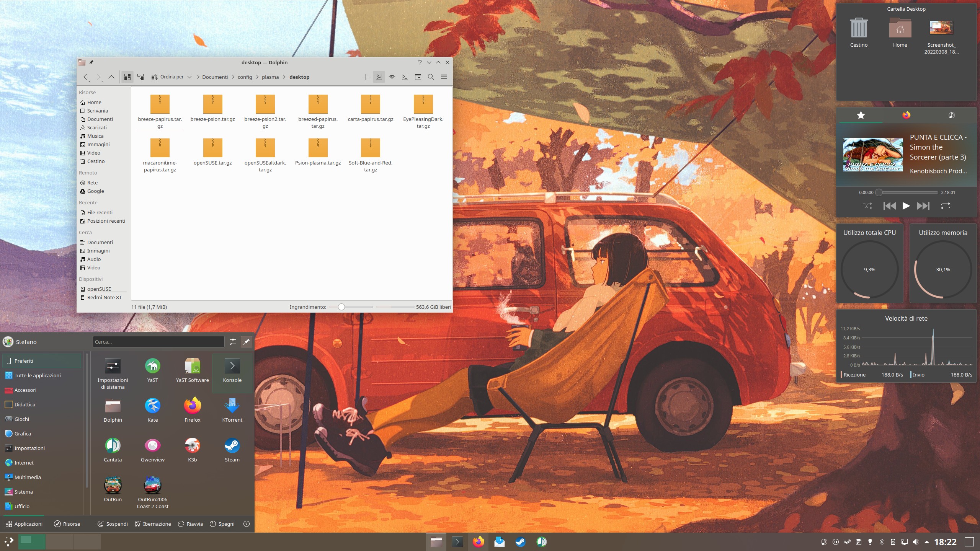
Task: Select openSUSE.tar.gz archive
Action: [x=213, y=152]
